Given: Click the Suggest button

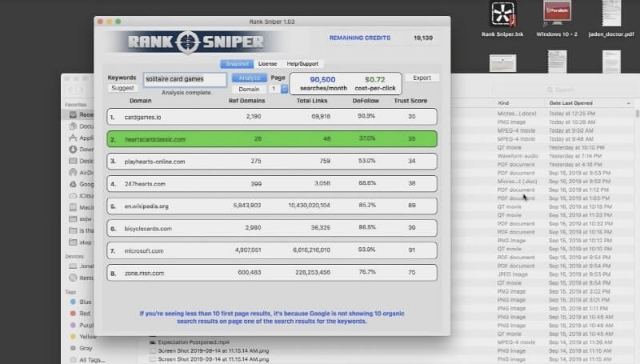Looking at the screenshot, I should [x=122, y=88].
